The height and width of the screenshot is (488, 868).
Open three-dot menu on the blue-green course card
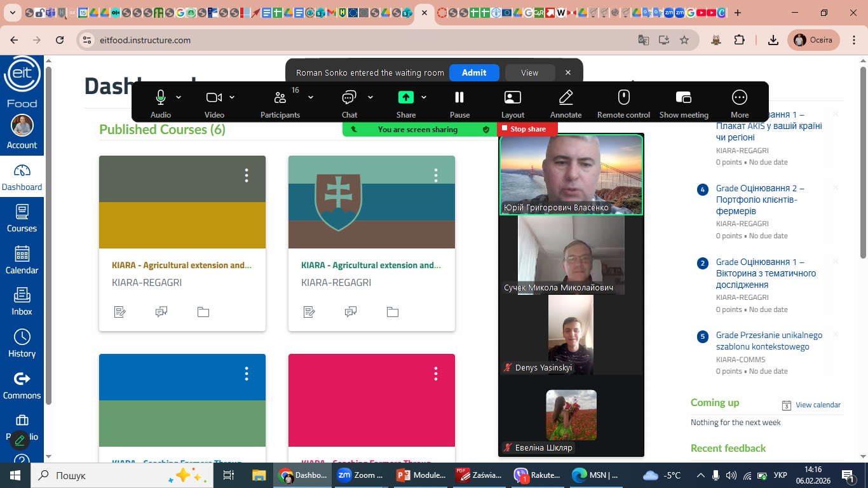(x=247, y=374)
